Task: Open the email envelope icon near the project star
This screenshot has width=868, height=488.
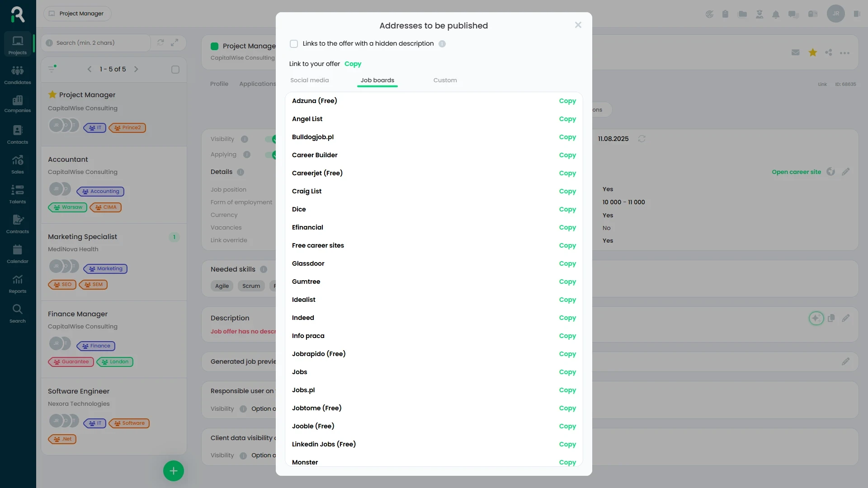Action: 796,52
